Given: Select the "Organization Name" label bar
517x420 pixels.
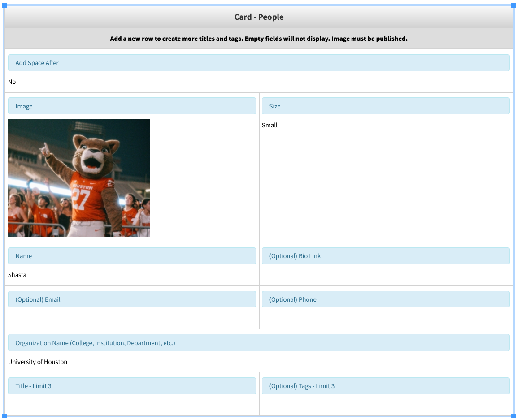Looking at the screenshot, I should point(259,343).
